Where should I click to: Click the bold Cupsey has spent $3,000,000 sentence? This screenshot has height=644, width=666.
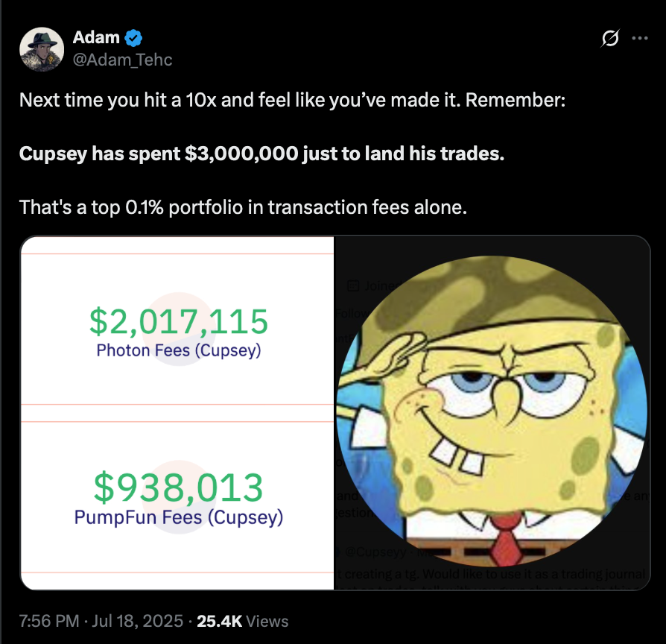[261, 154]
